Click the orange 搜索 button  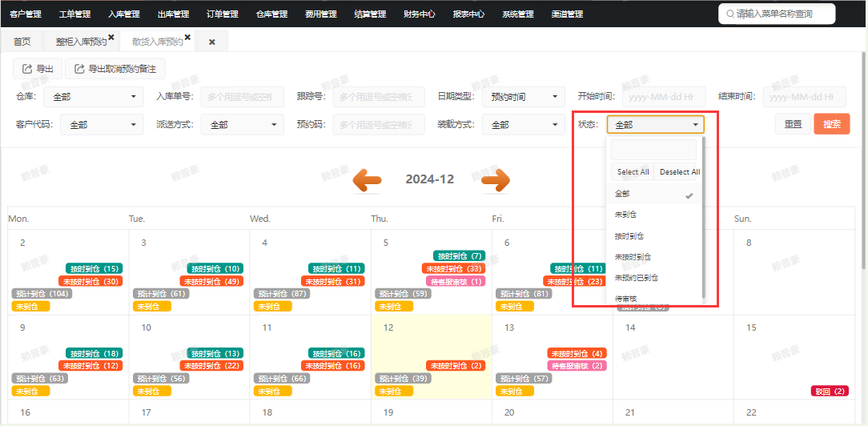point(832,124)
